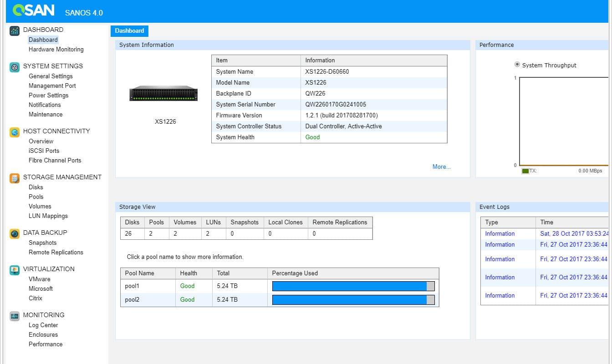
Task: Click the DATA BACKUP section heading
Action: point(45,233)
